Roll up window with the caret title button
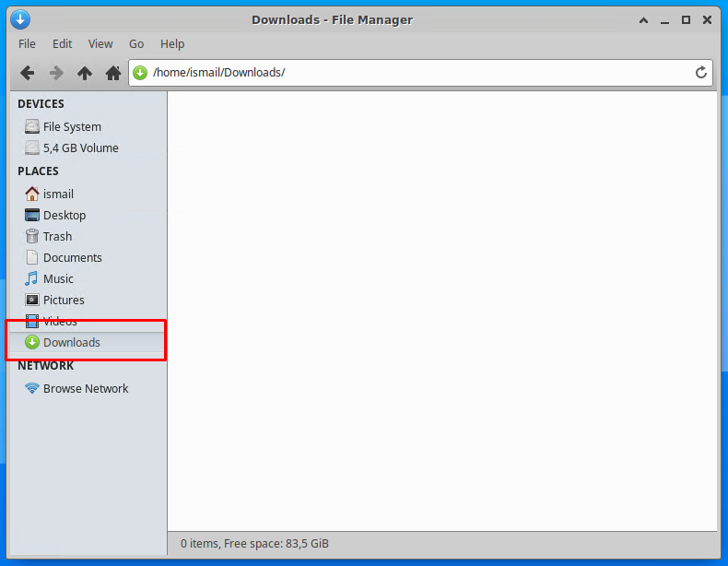Image resolution: width=728 pixels, height=566 pixels. (643, 20)
